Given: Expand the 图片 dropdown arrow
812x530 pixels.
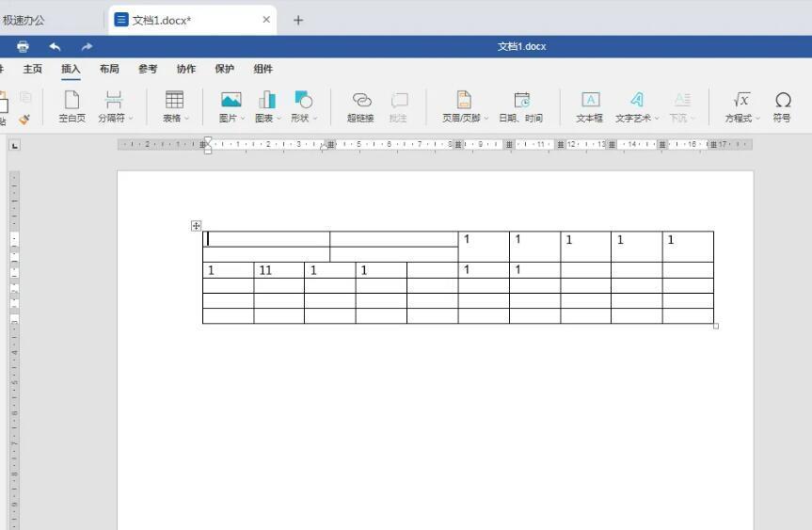Looking at the screenshot, I should coord(243,118).
